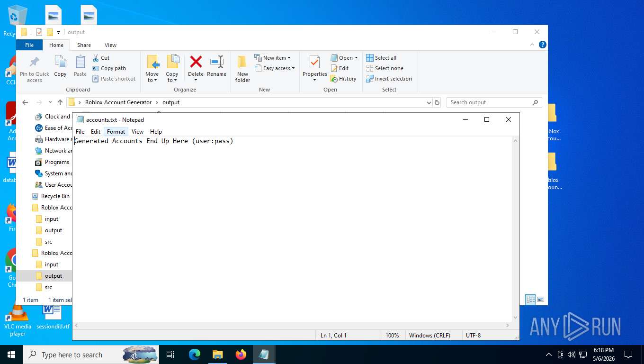The width and height of the screenshot is (644, 364).
Task: Open the Notepad File menu
Action: [x=80, y=132]
